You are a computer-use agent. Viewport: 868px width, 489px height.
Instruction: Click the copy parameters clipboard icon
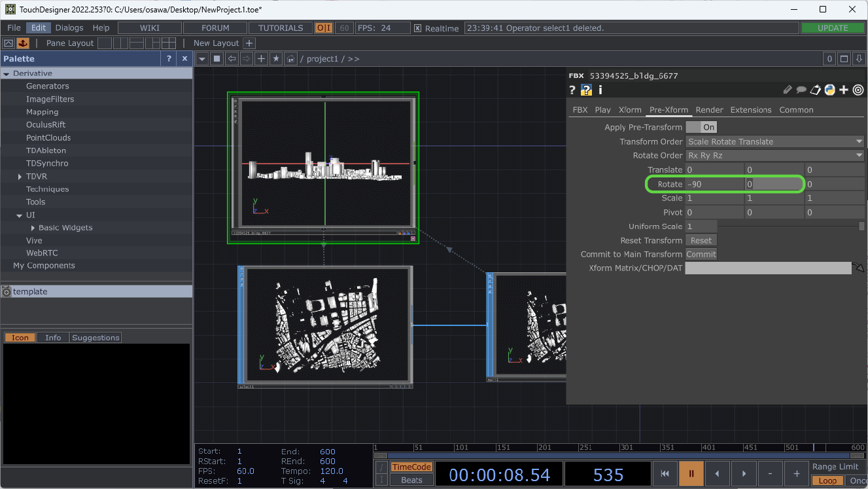click(x=816, y=90)
